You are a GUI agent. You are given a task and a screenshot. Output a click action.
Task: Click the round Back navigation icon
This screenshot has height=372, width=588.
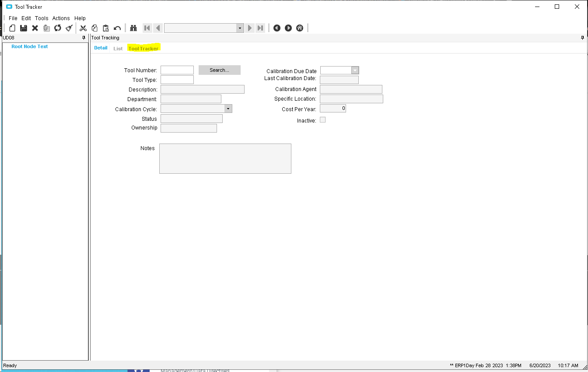point(277,28)
